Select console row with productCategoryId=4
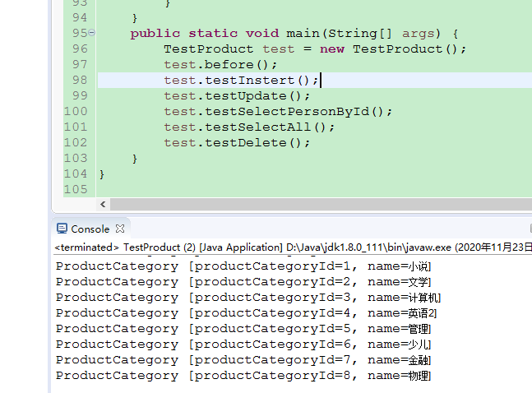Viewport: 532px width, 393px height. pos(246,313)
